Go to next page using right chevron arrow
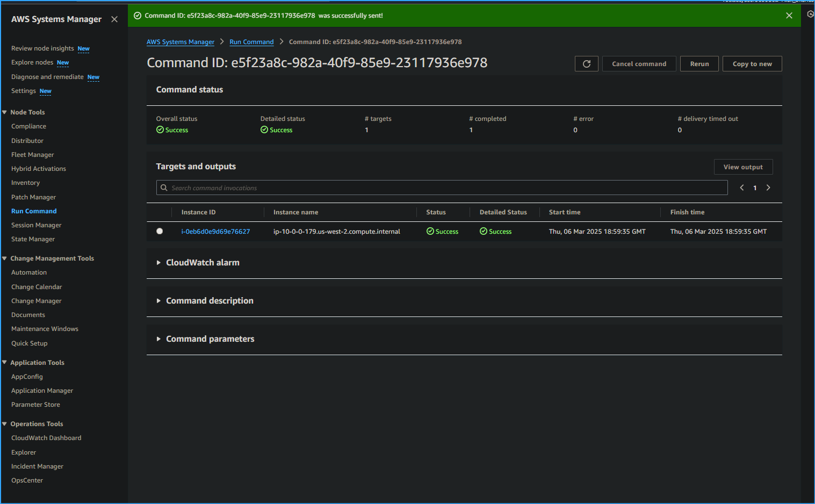 (768, 188)
